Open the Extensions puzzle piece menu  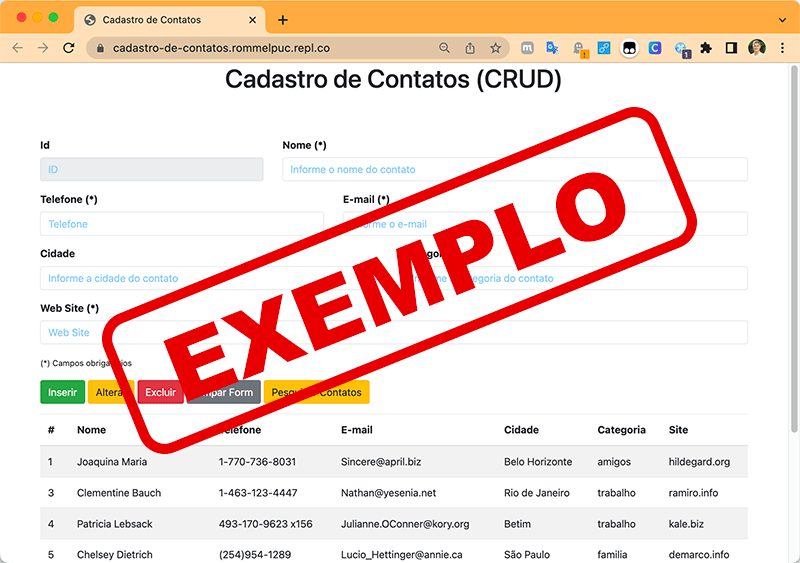point(706,48)
